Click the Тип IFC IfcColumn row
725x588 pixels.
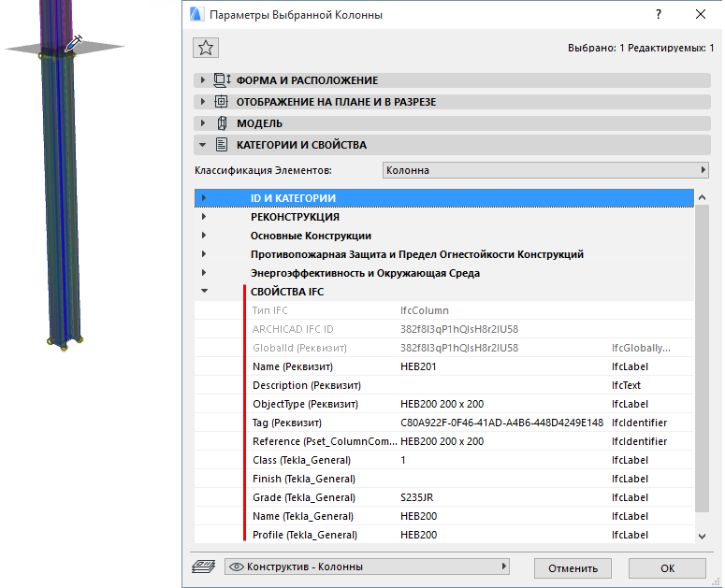443,310
